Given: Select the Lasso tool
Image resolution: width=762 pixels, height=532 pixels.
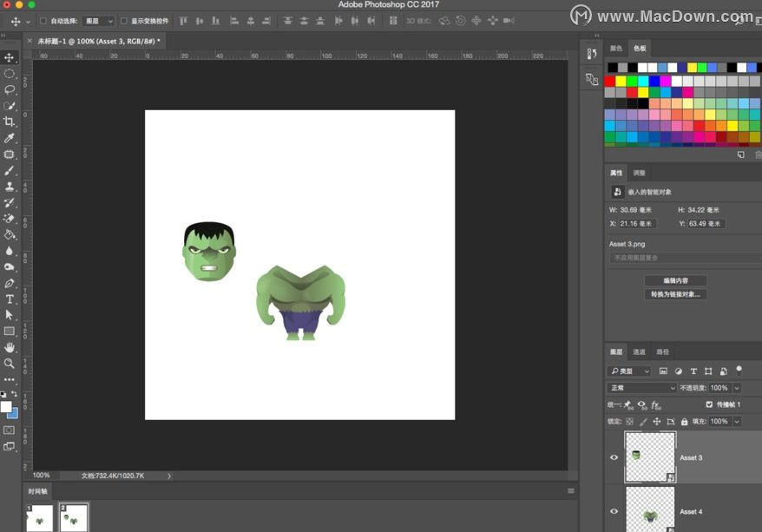Looking at the screenshot, I should [10, 90].
